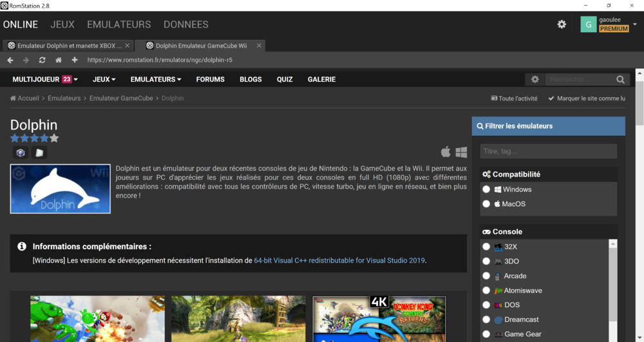Click the 32X console icon in the list

(498, 247)
